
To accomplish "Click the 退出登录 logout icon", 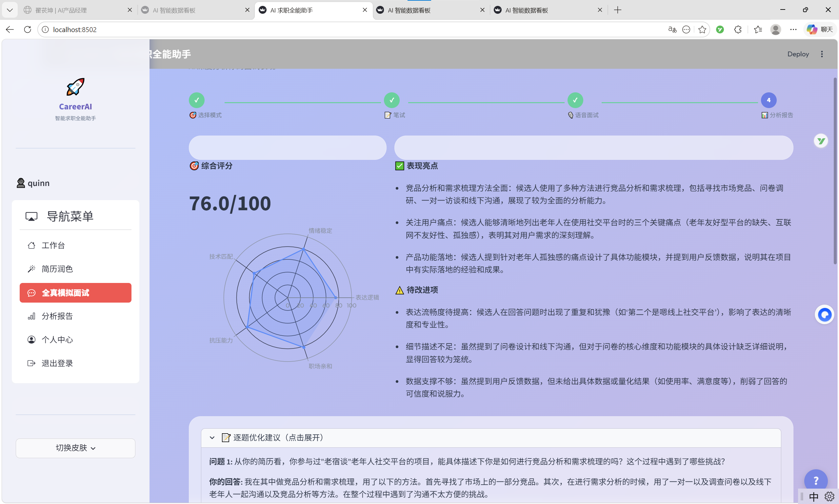I will tap(31, 363).
